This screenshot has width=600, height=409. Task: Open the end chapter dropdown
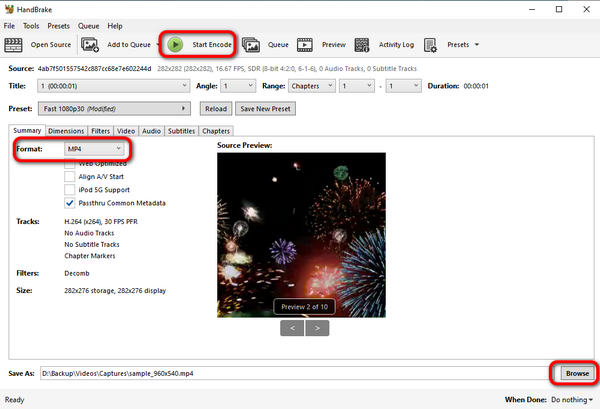[x=403, y=86]
